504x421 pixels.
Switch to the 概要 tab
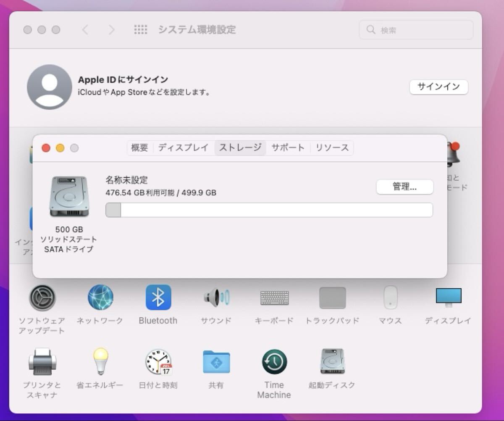(x=140, y=148)
